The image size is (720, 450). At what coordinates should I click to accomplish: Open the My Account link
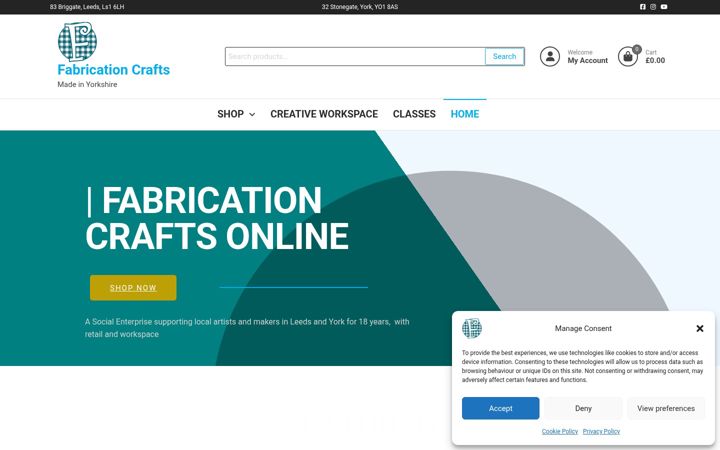click(587, 61)
